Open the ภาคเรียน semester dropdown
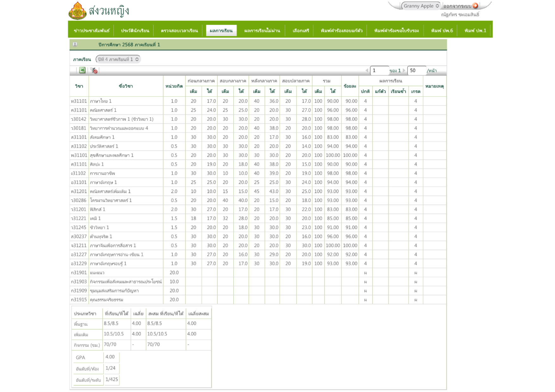The width and height of the screenshot is (555, 392). click(x=118, y=59)
